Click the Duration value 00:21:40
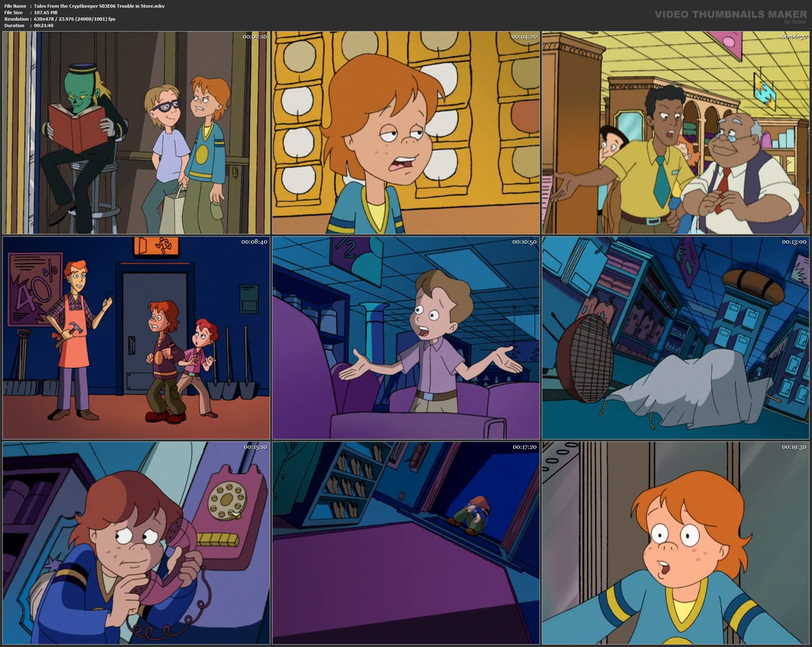Screen dimensions: 812x647 click(x=44, y=25)
